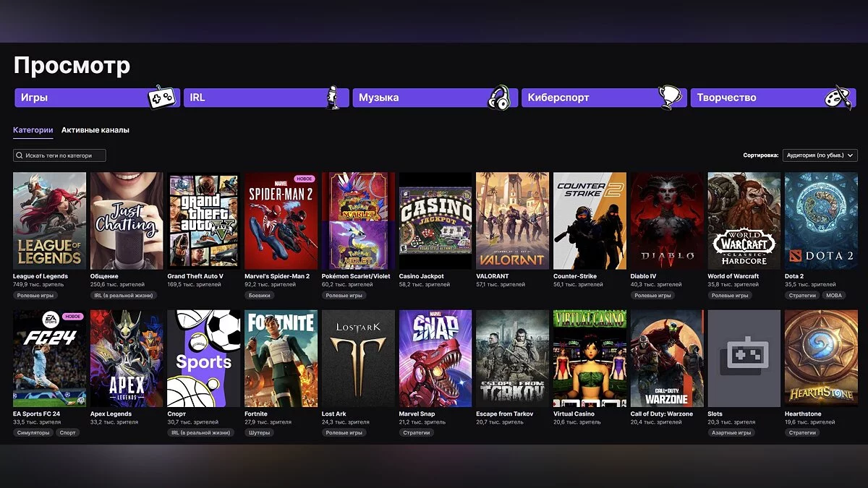This screenshot has width=868, height=488.
Task: Click the gamepad icon on Игры button
Action: [161, 98]
